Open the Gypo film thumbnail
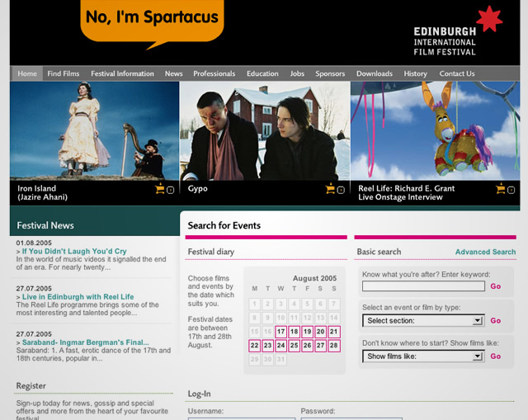Viewport: 528px width, 420px height. tap(265, 130)
